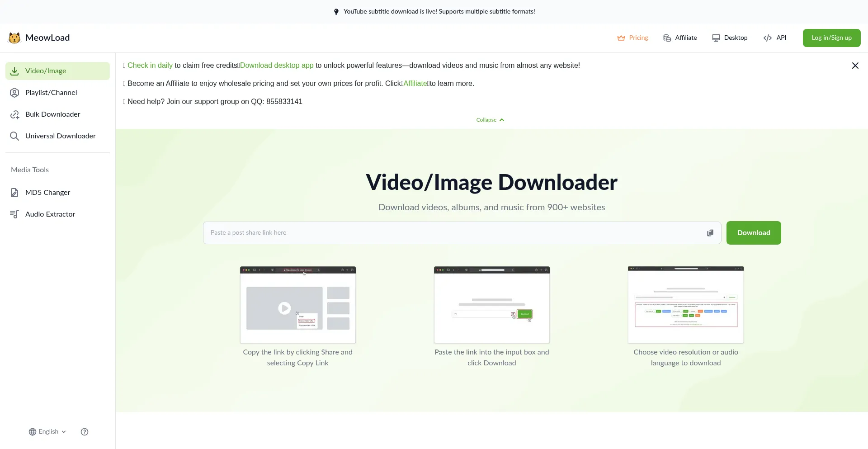Click the '900+ websites' subtitle text

[492, 208]
